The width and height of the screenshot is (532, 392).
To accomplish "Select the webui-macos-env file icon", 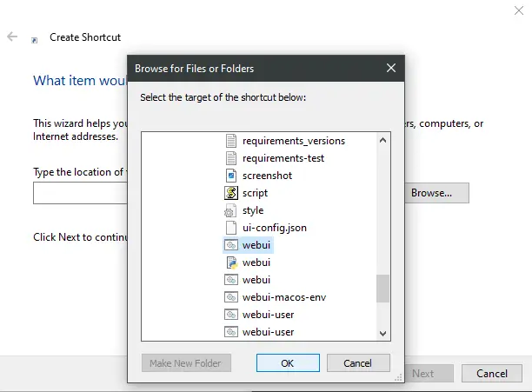I will coord(230,297).
